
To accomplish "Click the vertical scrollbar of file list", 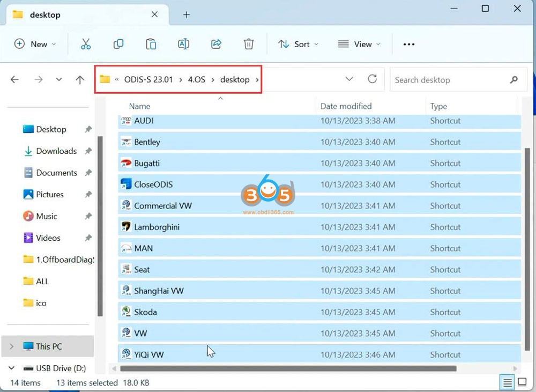I will pyautogui.click(x=527, y=249).
